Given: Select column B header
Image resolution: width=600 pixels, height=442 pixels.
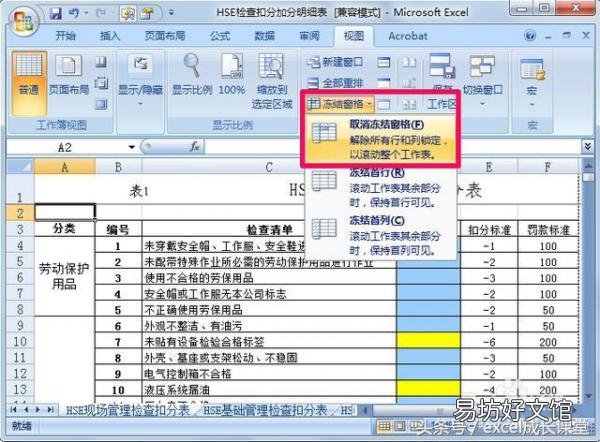Looking at the screenshot, I should point(118,167).
